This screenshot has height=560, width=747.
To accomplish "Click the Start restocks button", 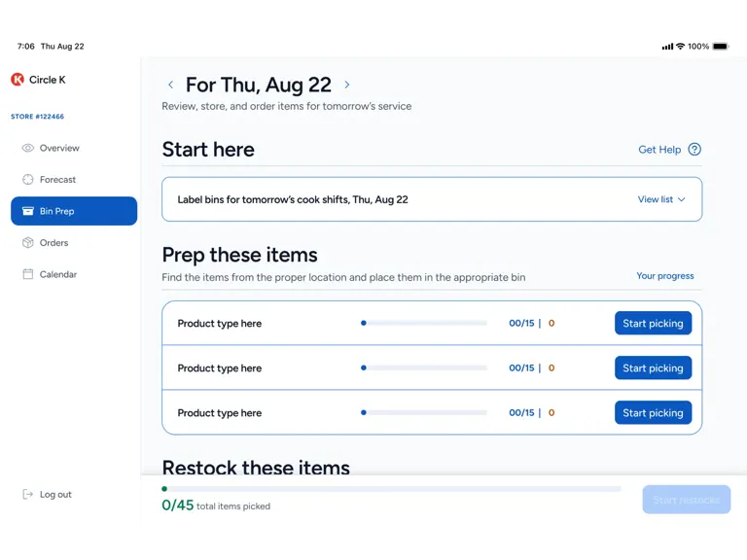I will pyautogui.click(x=687, y=500).
